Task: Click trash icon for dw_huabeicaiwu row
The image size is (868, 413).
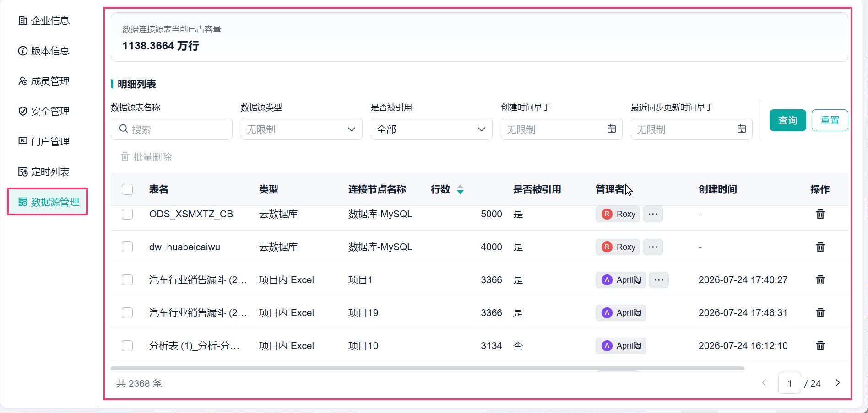Action: (820, 247)
